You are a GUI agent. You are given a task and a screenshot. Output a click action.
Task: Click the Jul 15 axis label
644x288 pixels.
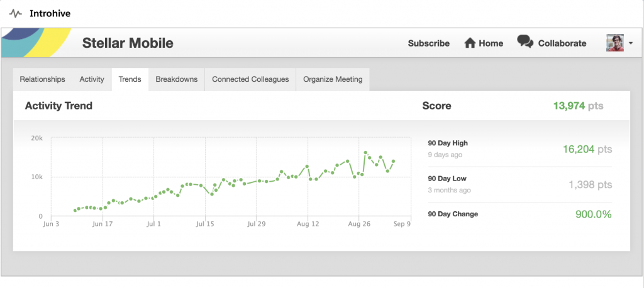coord(205,224)
